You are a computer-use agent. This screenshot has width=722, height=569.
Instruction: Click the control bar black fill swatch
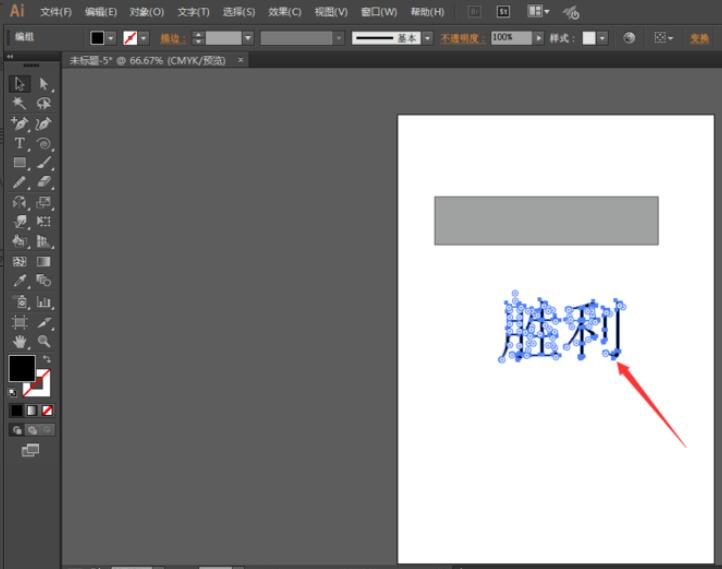point(97,38)
